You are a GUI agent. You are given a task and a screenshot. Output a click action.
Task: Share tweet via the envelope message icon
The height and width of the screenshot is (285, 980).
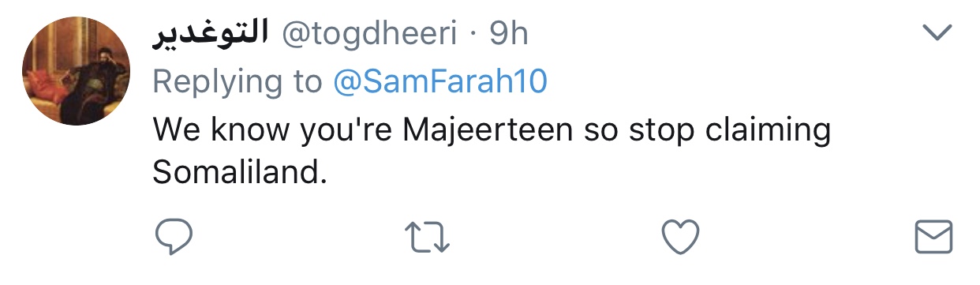pyautogui.click(x=933, y=237)
